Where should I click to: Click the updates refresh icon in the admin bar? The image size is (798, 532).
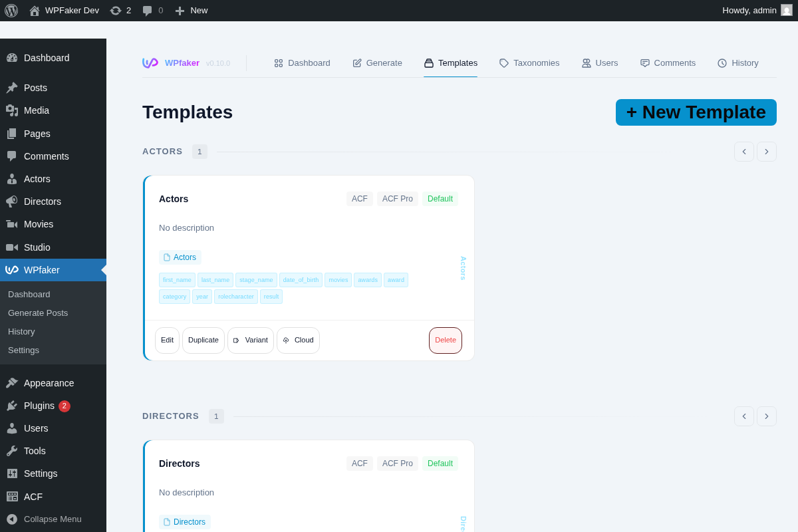(x=114, y=10)
